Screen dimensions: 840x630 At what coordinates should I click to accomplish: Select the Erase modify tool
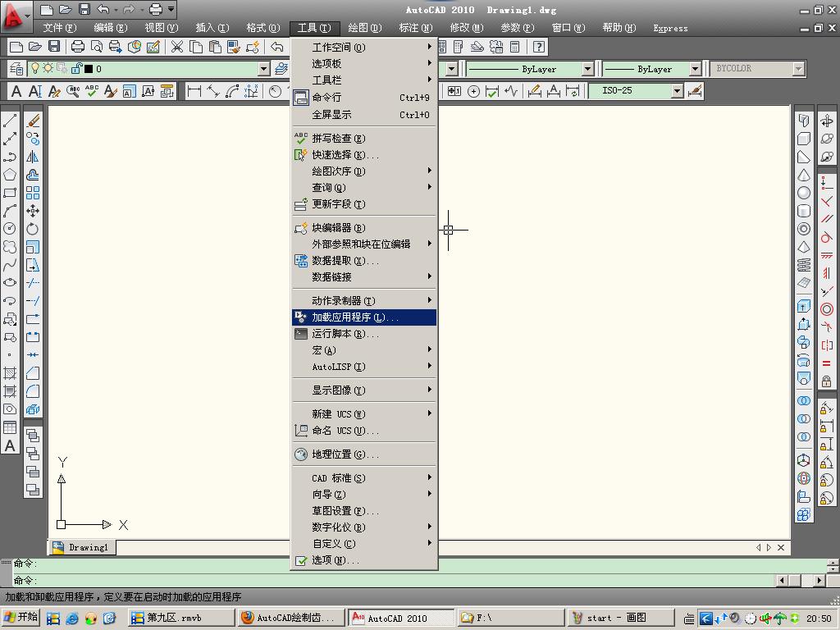tap(33, 121)
